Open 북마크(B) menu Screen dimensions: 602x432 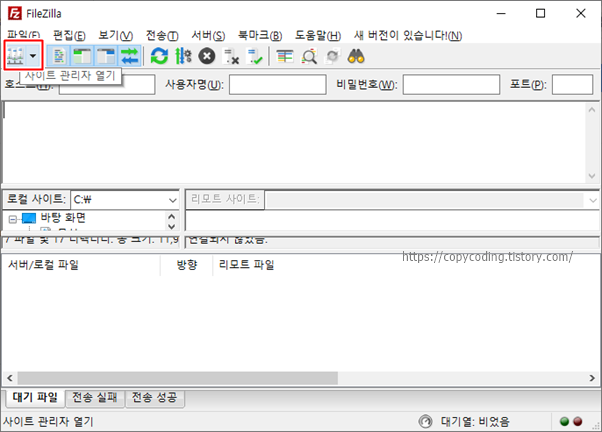click(x=260, y=36)
